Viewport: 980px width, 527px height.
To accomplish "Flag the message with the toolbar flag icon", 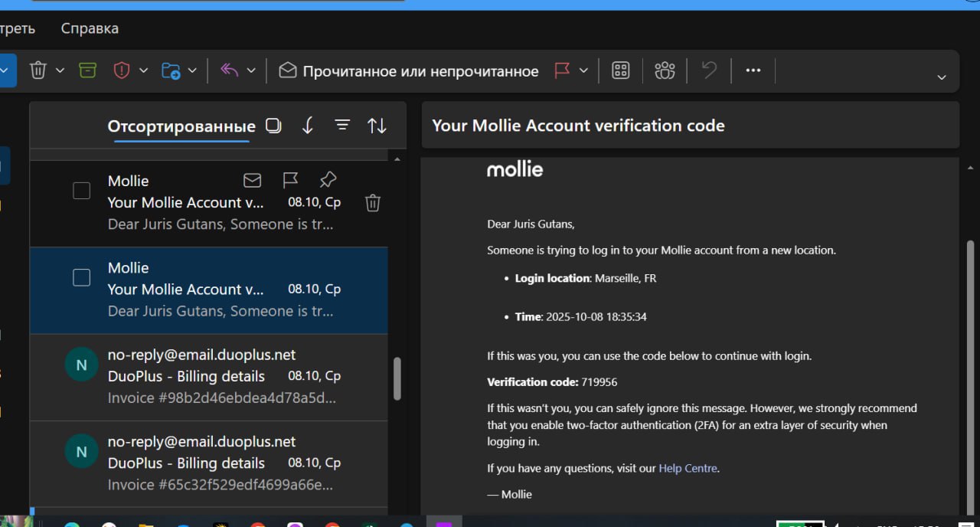I will point(562,70).
